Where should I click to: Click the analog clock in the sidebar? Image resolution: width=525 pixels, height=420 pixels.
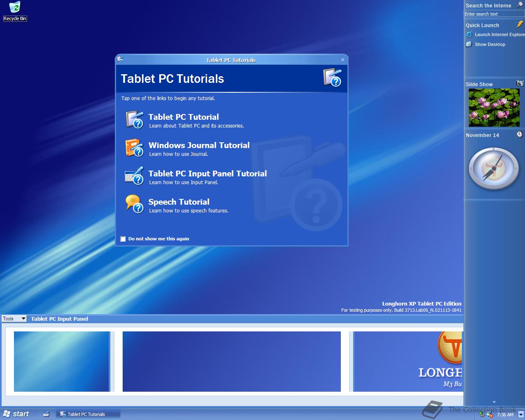tap(494, 169)
